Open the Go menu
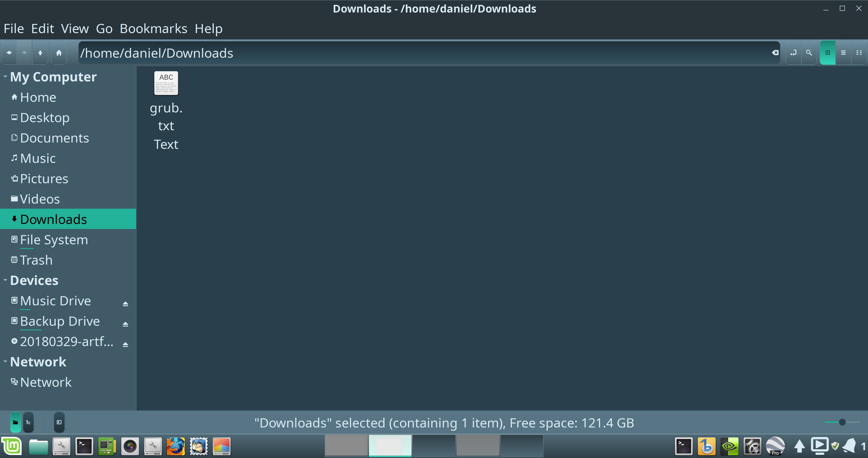This screenshot has height=458, width=868. click(104, 29)
